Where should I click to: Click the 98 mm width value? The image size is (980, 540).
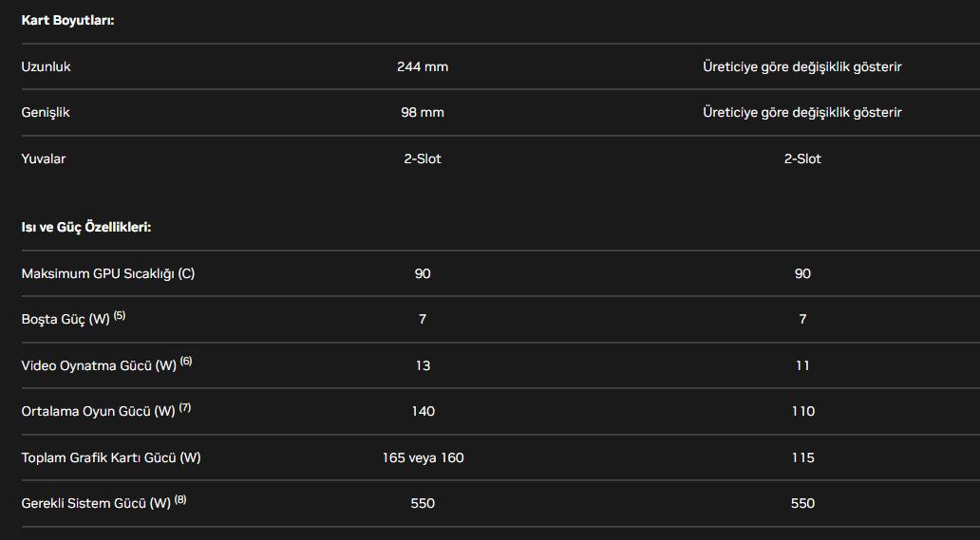(x=423, y=113)
